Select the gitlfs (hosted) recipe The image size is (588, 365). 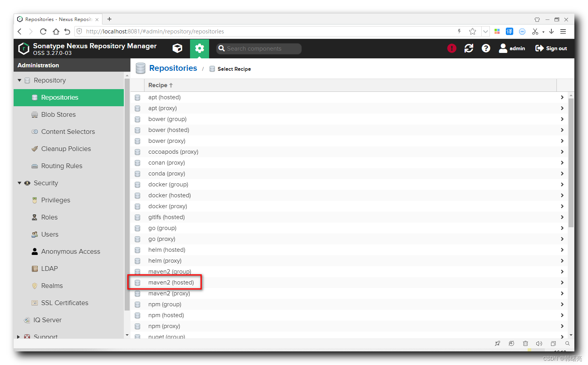pyautogui.click(x=349, y=217)
